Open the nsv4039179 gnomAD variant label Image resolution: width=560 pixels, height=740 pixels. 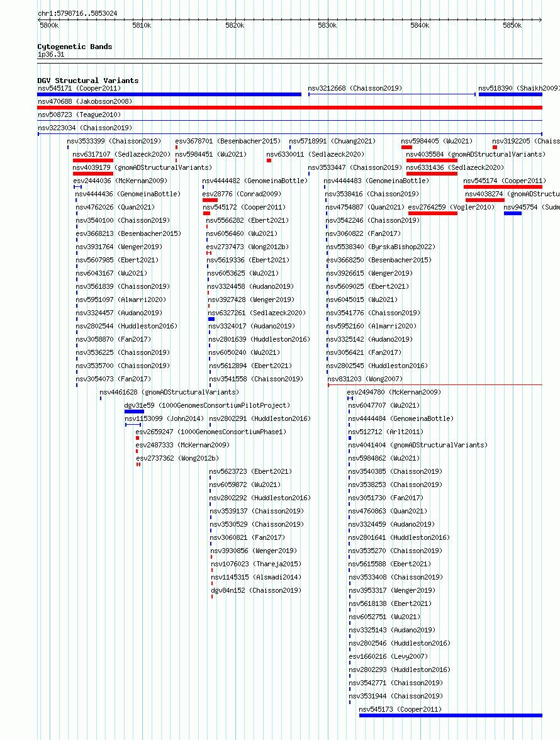pyautogui.click(x=142, y=167)
